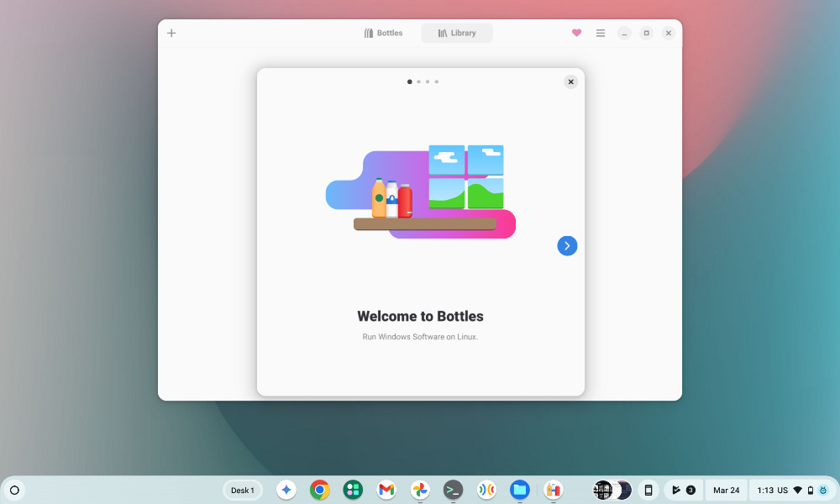The width and height of the screenshot is (840, 504).
Task: Click the blue face icon in tray
Action: tap(823, 490)
